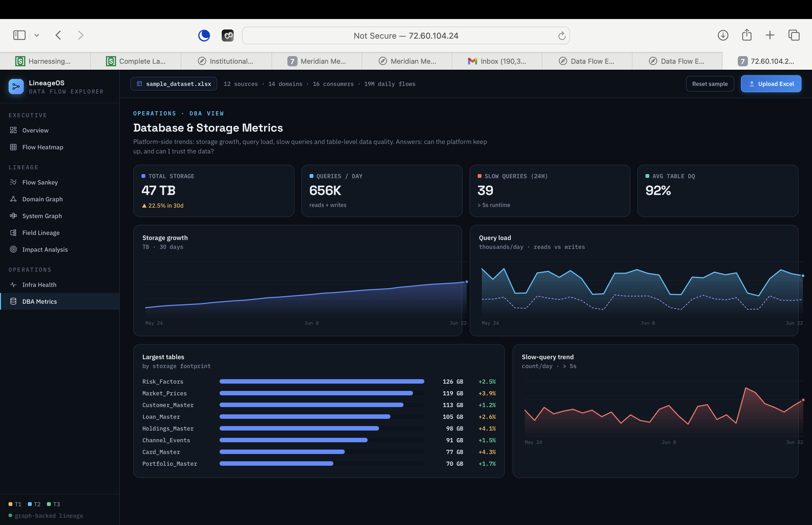
Task: Switch to the Inbox Gmail tab
Action: coord(497,61)
